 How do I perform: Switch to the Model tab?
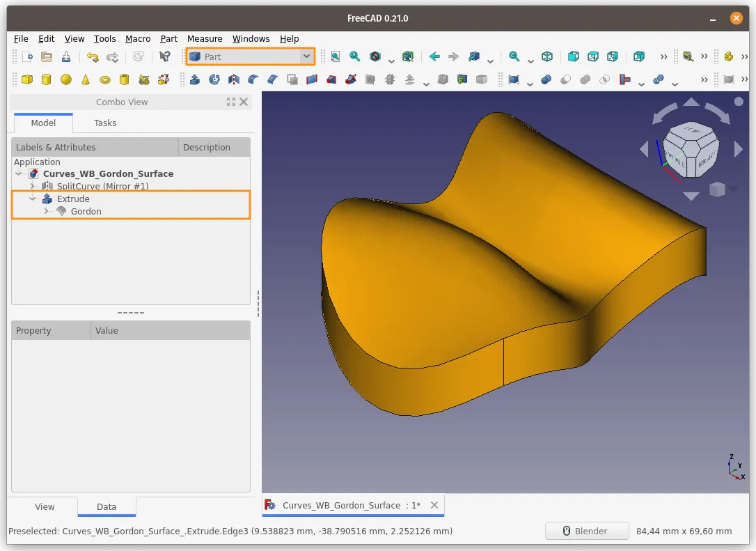pyautogui.click(x=43, y=123)
